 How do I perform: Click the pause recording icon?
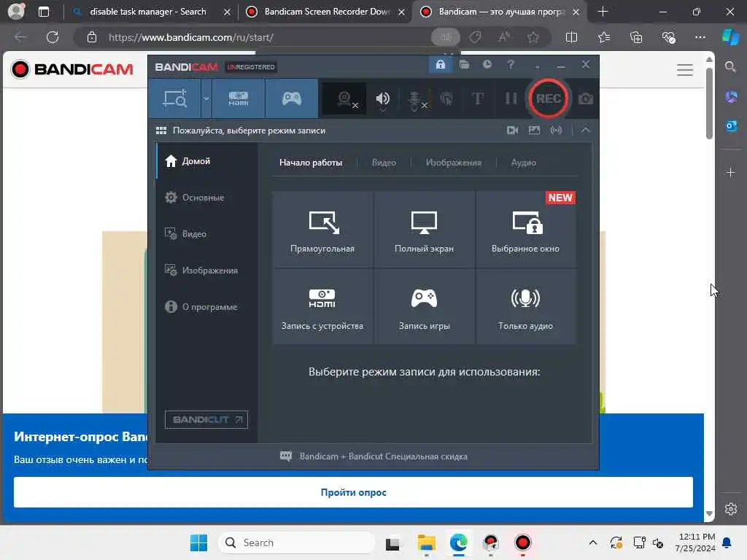[x=511, y=98]
